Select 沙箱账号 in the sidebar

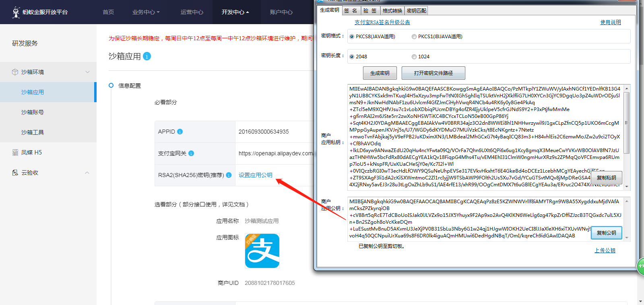(48, 112)
